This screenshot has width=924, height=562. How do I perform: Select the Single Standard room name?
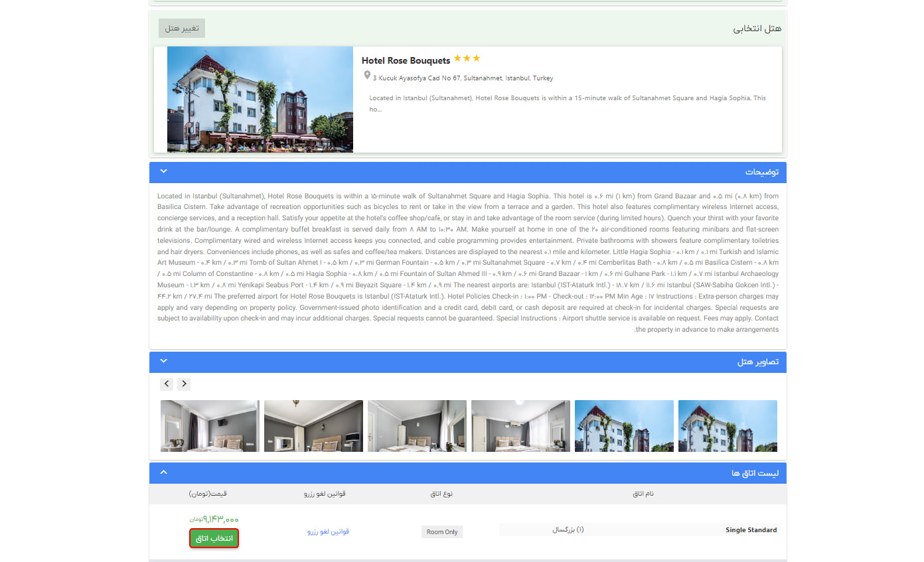point(751,530)
